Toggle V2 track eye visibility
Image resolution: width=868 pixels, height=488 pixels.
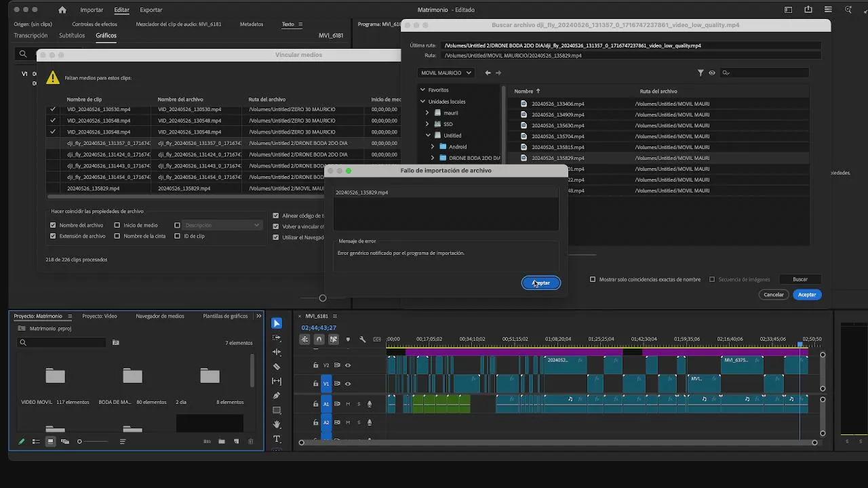click(x=348, y=365)
